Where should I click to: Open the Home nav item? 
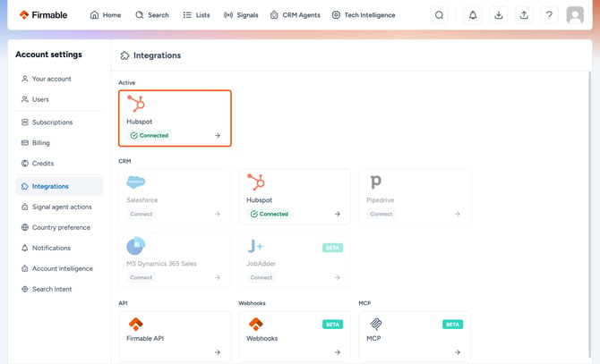tap(106, 15)
